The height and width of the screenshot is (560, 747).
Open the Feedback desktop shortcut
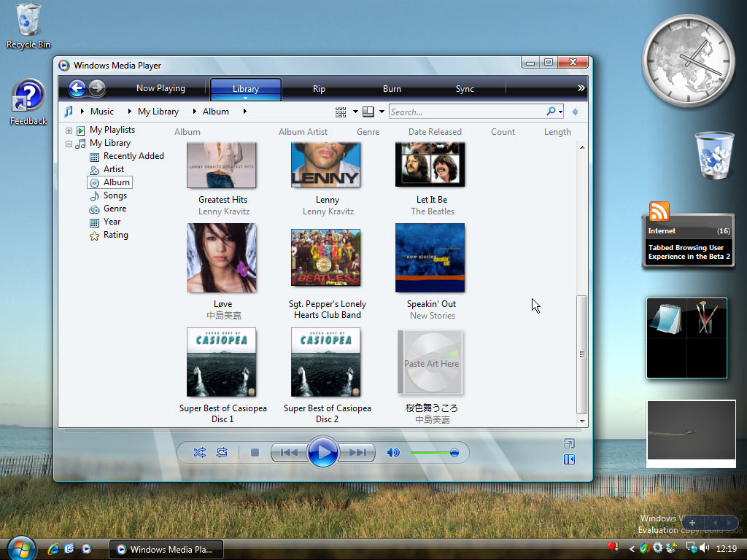28,102
